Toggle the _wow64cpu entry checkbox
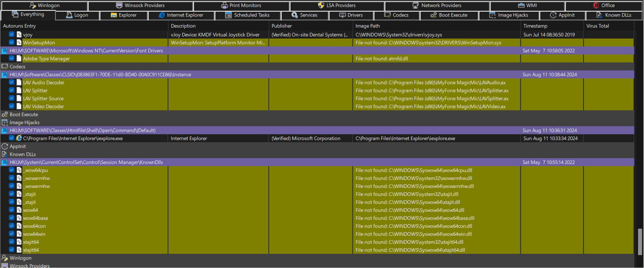The image size is (644, 268). (12, 170)
